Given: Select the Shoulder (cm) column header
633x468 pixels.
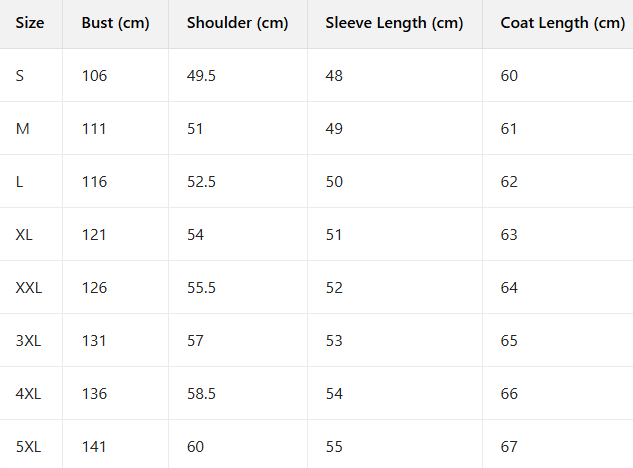Looking at the screenshot, I should pos(237,23).
